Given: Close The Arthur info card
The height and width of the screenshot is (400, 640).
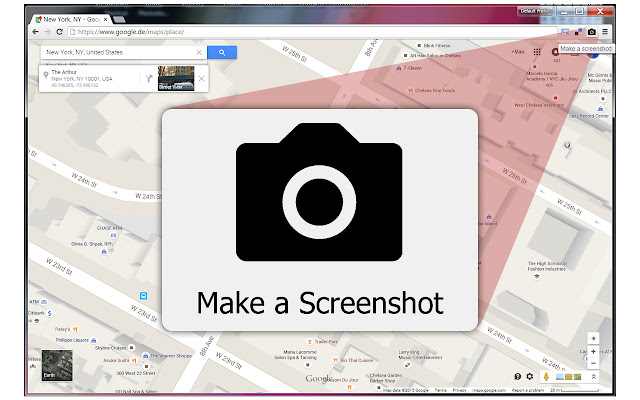Looking at the screenshot, I should coord(201,77).
